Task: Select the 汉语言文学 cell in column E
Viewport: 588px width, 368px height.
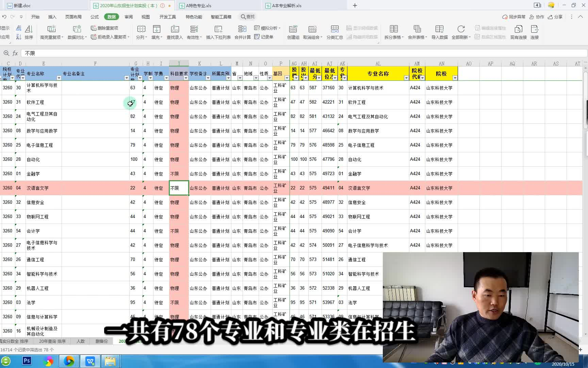Action: pyautogui.click(x=43, y=188)
